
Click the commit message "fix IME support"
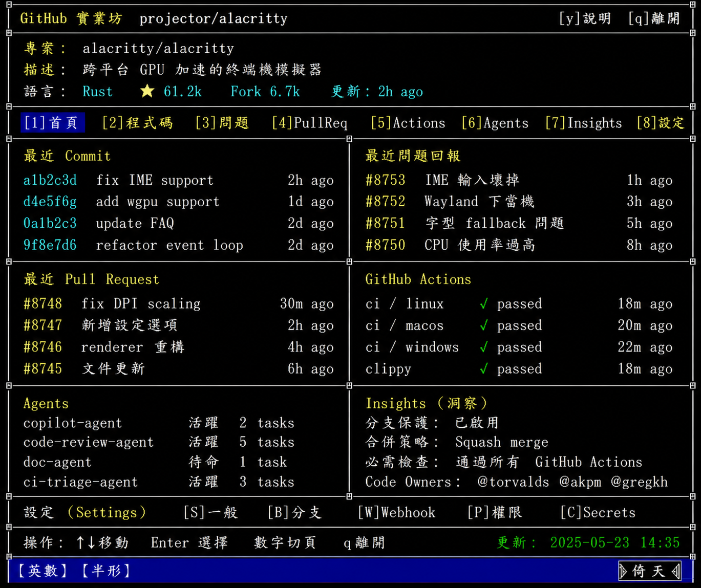tap(155, 180)
